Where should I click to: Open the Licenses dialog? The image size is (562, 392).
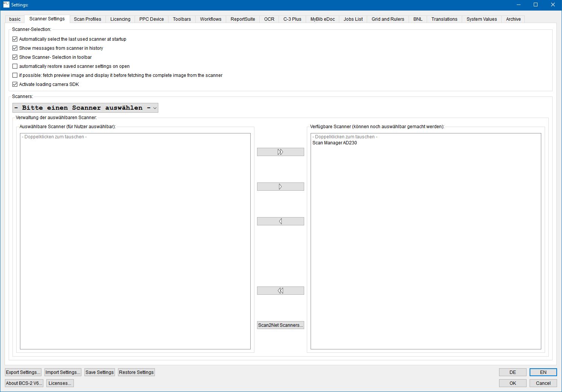60,383
